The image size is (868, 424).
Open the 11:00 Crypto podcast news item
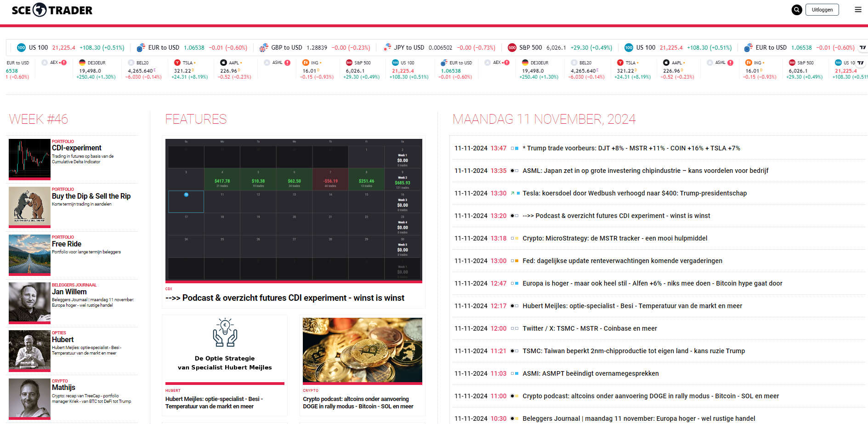[651, 396]
